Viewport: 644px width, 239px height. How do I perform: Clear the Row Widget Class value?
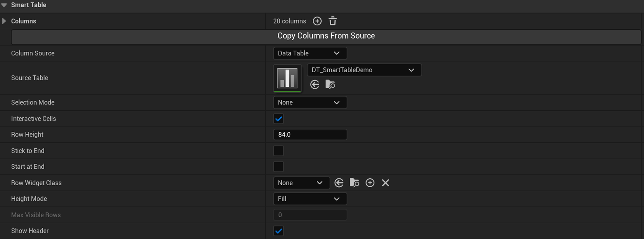click(385, 183)
